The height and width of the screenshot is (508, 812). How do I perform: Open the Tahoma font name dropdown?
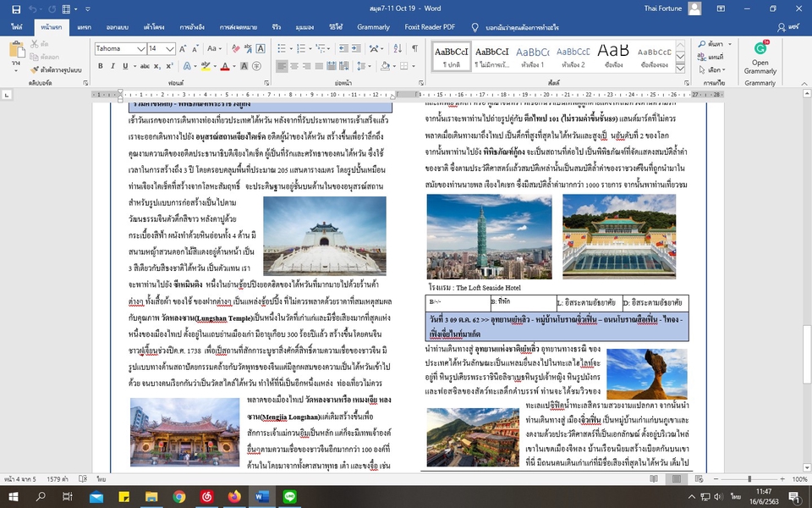(x=140, y=49)
